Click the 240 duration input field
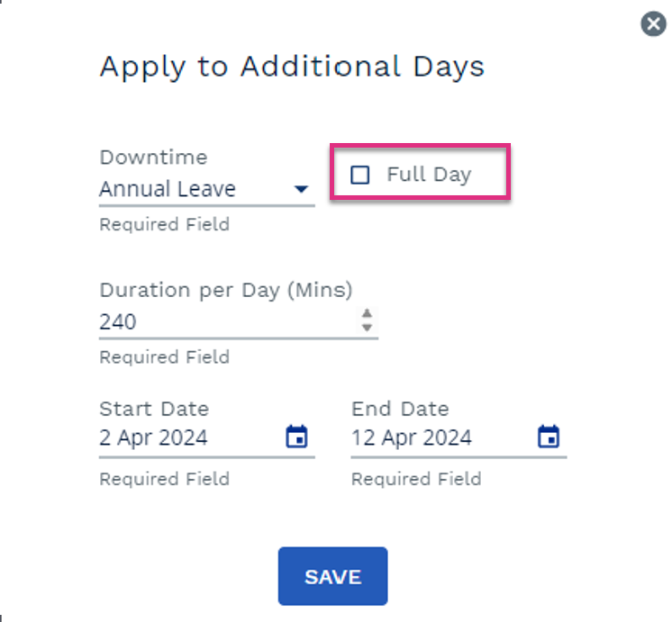Viewport: 672px width, 622px height. pyautogui.click(x=239, y=322)
